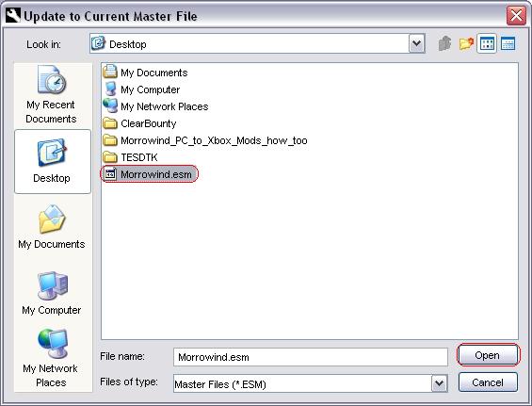
Task: Click the Cancel button
Action: pyautogui.click(x=488, y=382)
